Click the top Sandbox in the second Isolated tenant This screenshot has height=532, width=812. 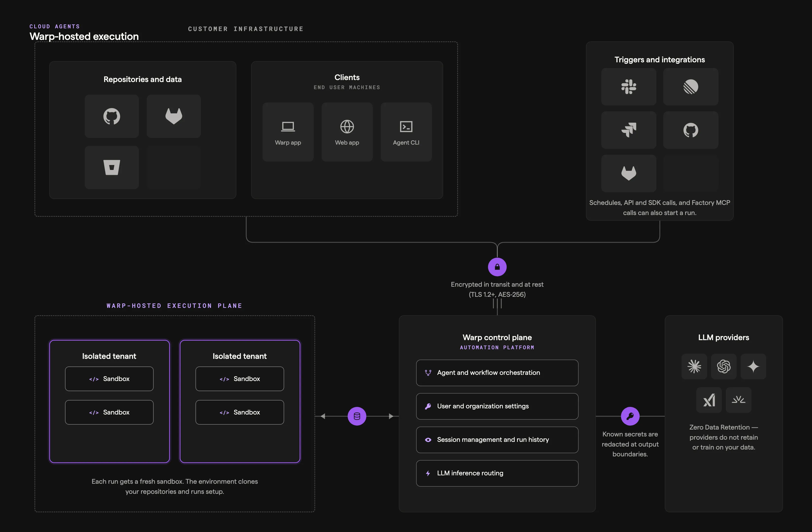click(x=240, y=379)
